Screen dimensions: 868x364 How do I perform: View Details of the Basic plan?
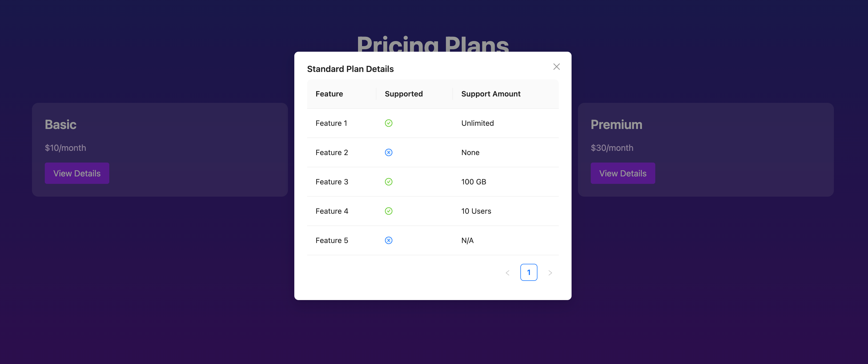[x=77, y=173]
